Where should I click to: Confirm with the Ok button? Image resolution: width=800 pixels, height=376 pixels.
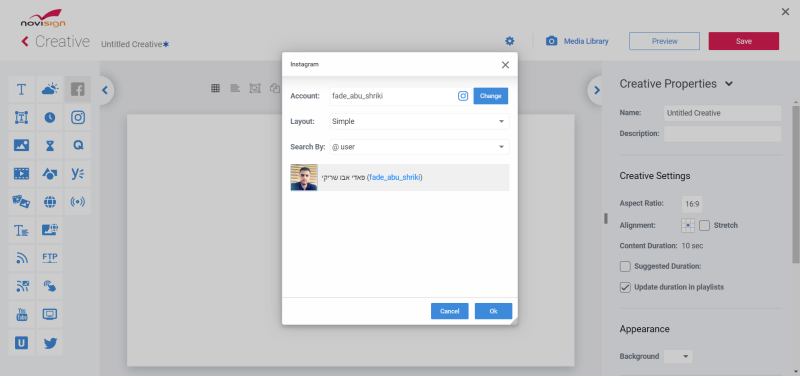tap(493, 311)
